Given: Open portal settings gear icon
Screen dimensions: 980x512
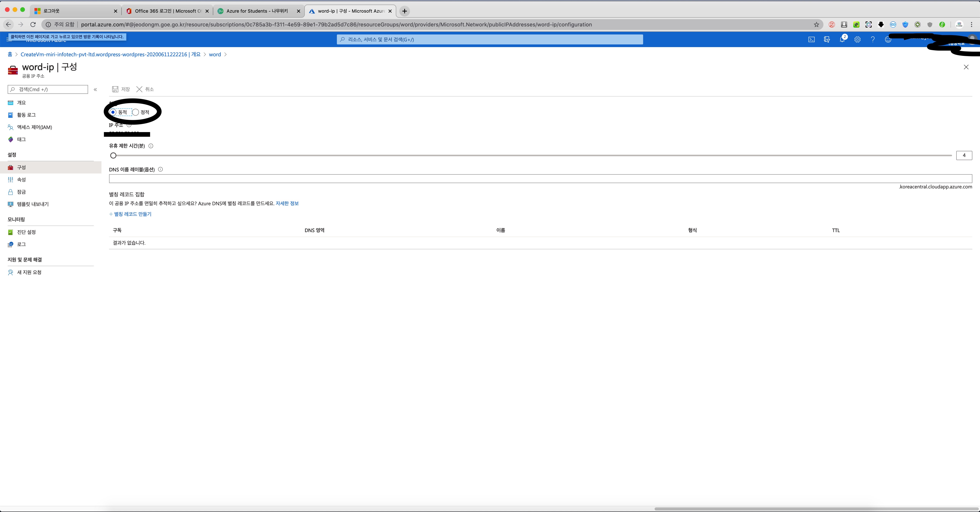Looking at the screenshot, I should 857,40.
